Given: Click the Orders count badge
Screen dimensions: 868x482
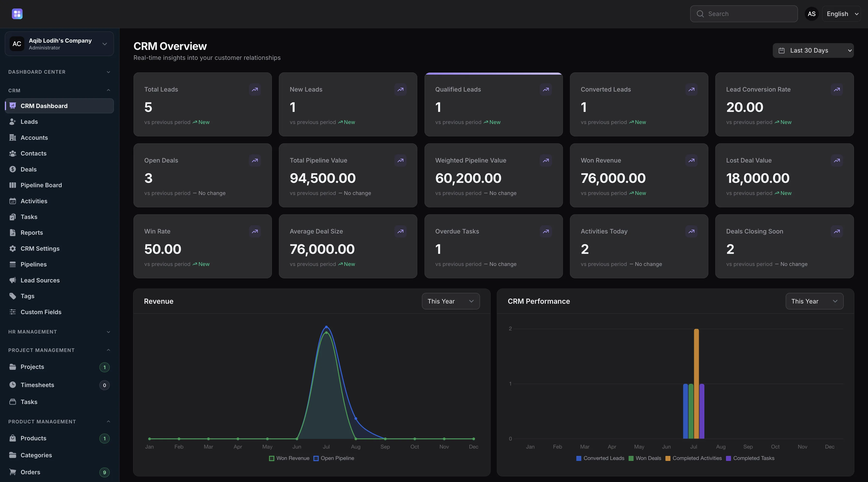Looking at the screenshot, I should pos(104,473).
